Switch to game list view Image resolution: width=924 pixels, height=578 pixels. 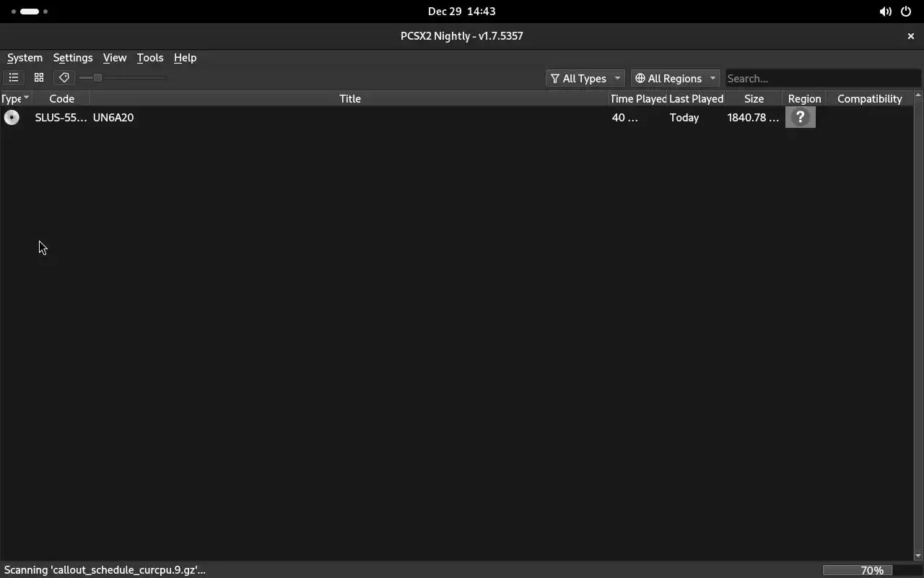14,78
